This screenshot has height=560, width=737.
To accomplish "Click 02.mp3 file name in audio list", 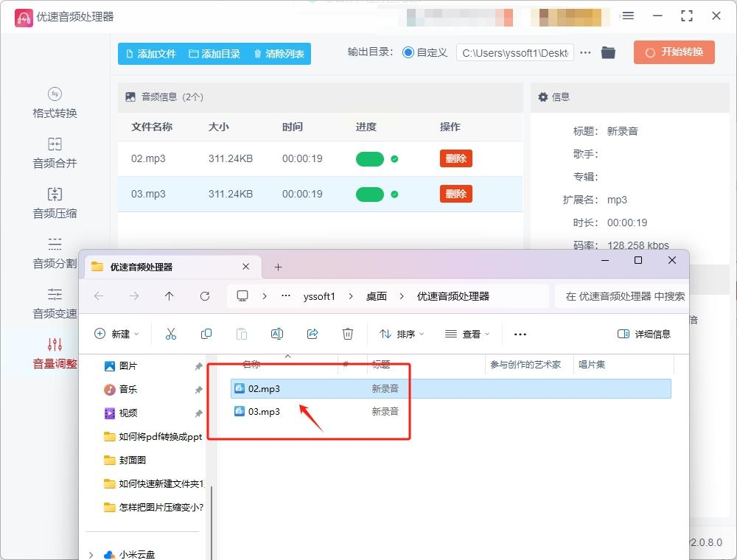I will click(148, 159).
